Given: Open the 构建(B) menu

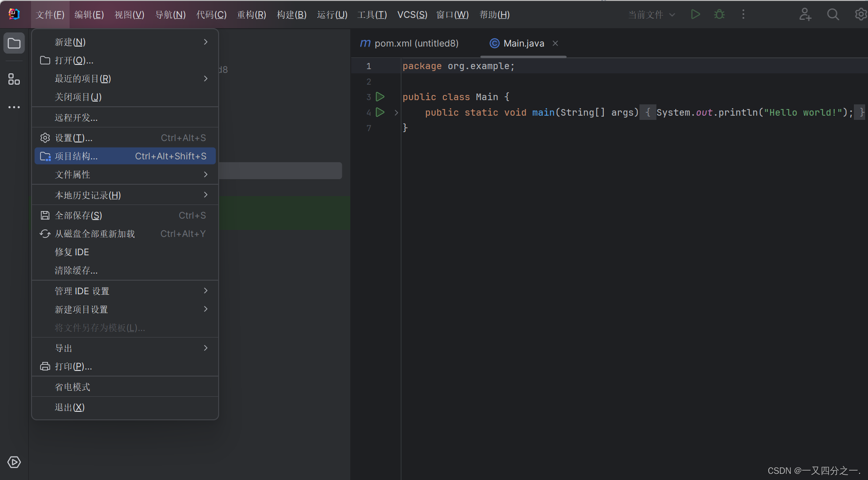Looking at the screenshot, I should [x=292, y=15].
